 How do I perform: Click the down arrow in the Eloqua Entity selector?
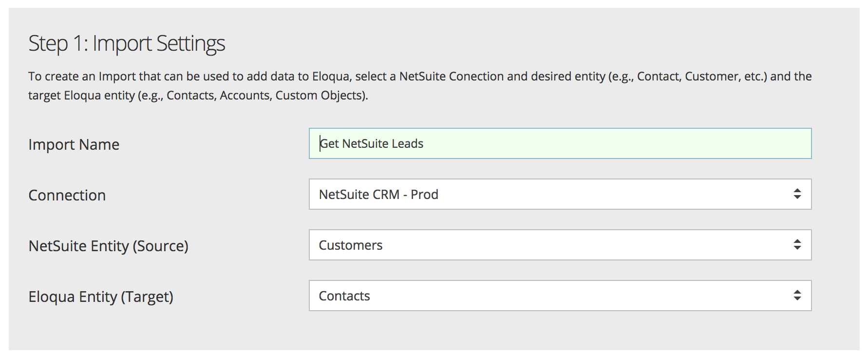(797, 298)
